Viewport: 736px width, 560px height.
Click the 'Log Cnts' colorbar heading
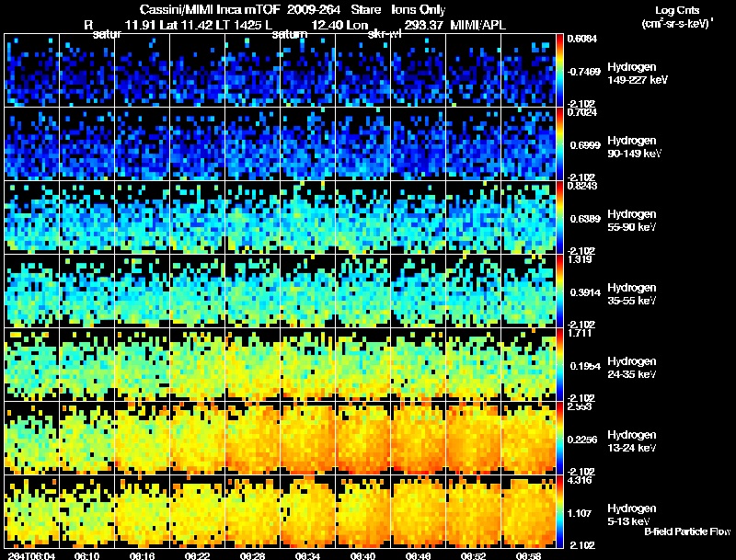(x=677, y=10)
